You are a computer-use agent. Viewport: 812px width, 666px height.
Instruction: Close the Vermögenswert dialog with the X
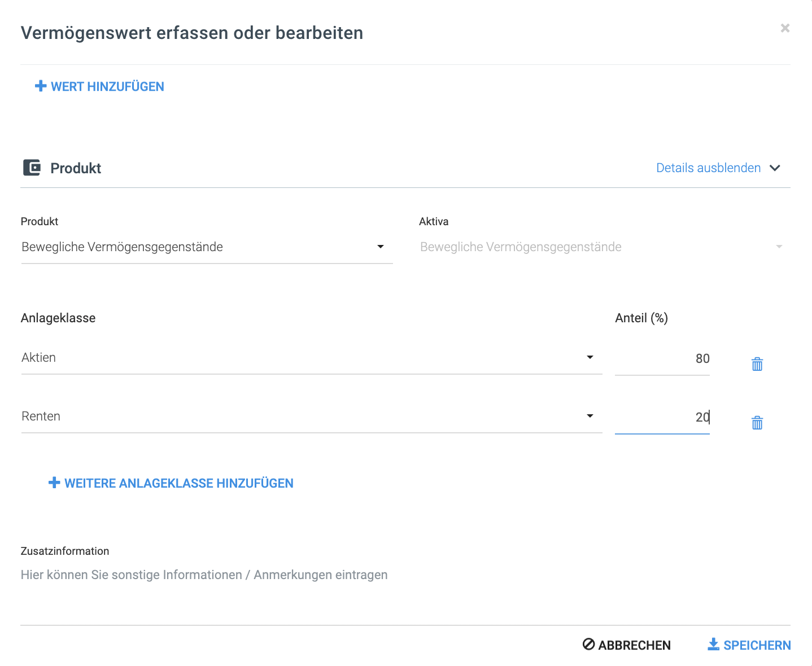785,28
